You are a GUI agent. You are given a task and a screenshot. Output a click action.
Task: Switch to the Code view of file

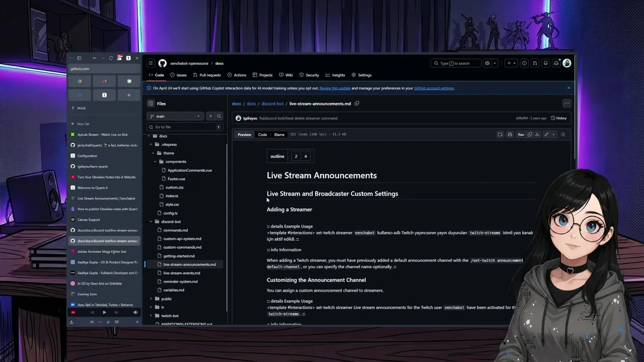(263, 135)
